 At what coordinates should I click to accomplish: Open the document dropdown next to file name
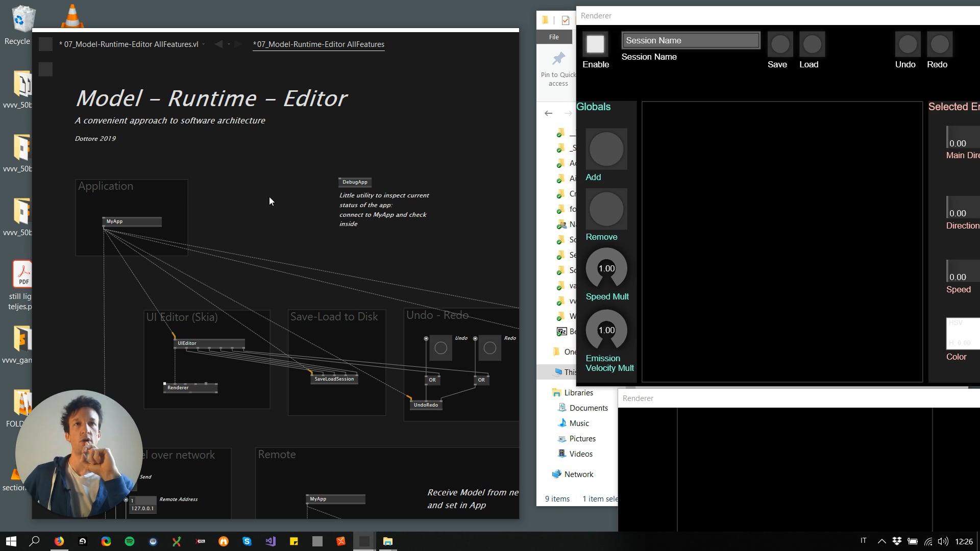204,44
